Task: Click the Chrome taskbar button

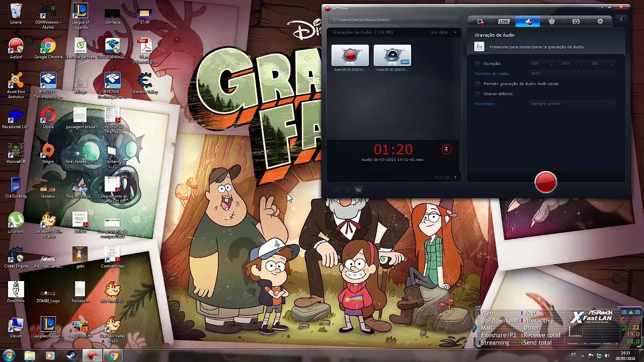Action: click(113, 356)
